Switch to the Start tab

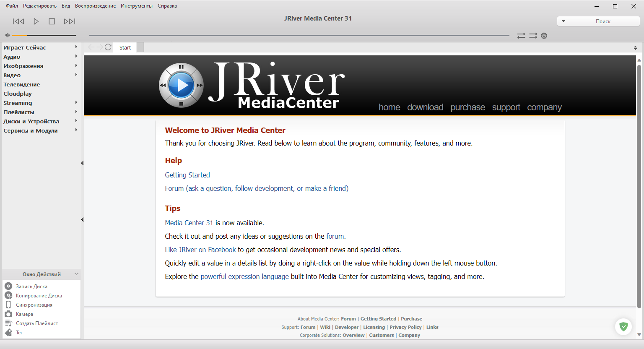coord(125,47)
